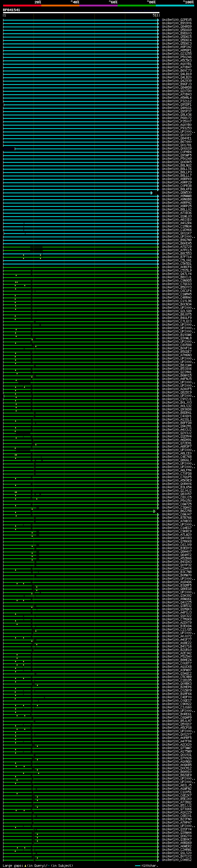Select the UniRef100_A9RPK9 label

[177, 179]
